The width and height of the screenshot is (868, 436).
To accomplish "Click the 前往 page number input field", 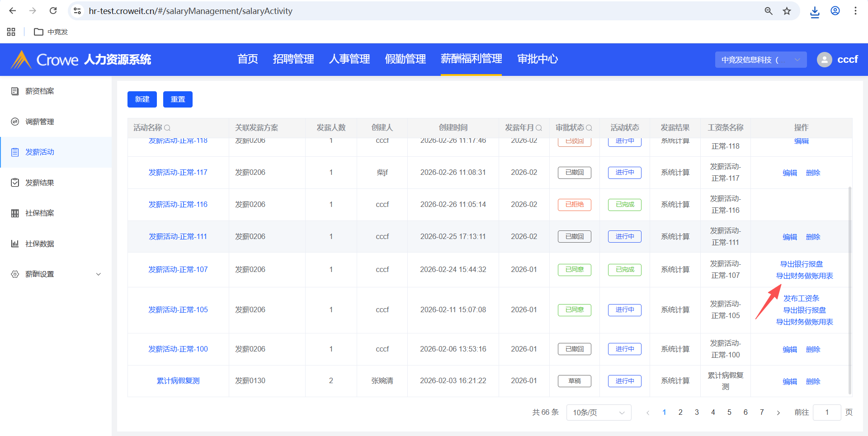I will click(x=826, y=413).
